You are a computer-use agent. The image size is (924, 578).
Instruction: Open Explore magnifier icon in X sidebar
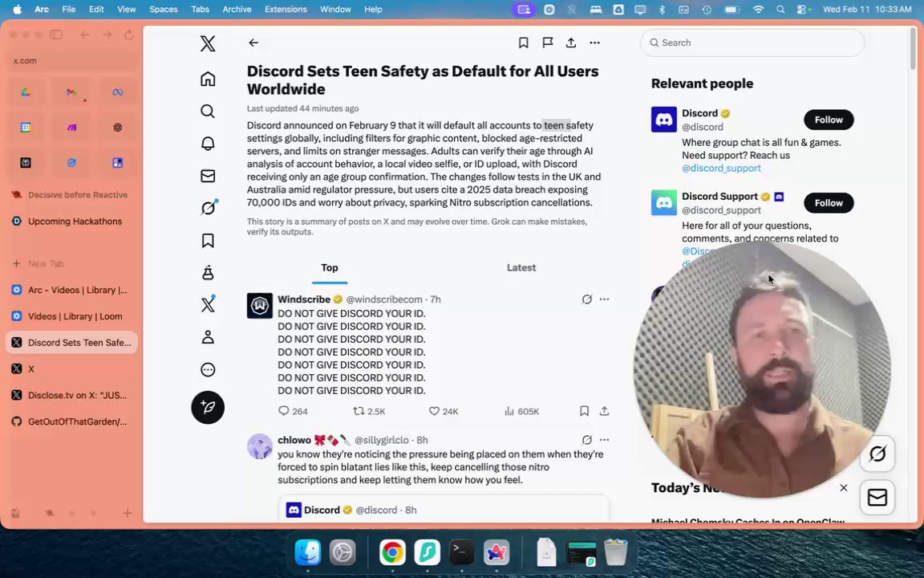208,112
